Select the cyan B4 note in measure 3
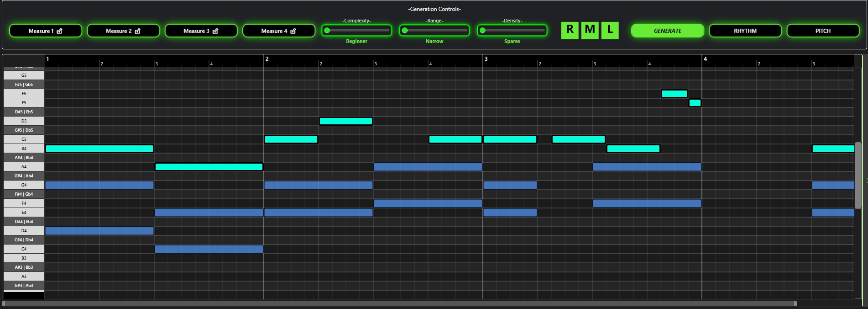 click(633, 149)
